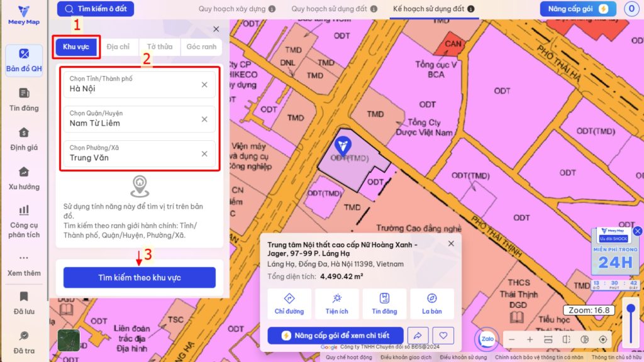Open Zalo chat bubble icon
The height and width of the screenshot is (362, 644).
click(487, 338)
